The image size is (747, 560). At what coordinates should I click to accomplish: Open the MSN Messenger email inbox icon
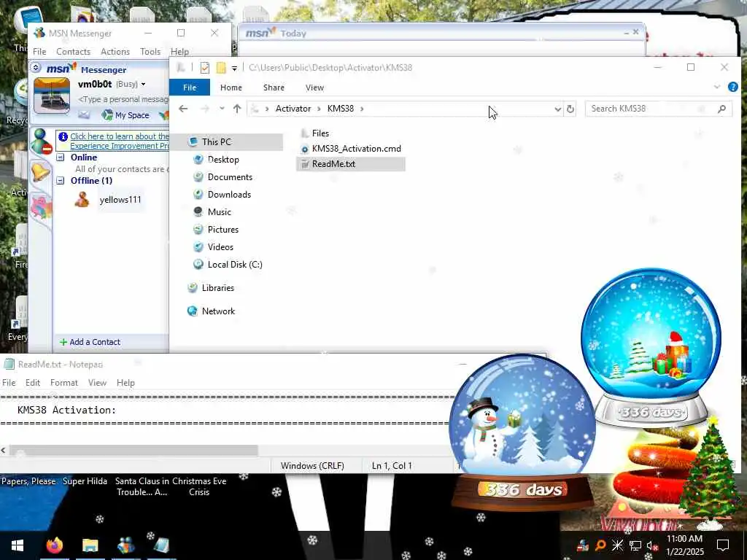point(84,114)
